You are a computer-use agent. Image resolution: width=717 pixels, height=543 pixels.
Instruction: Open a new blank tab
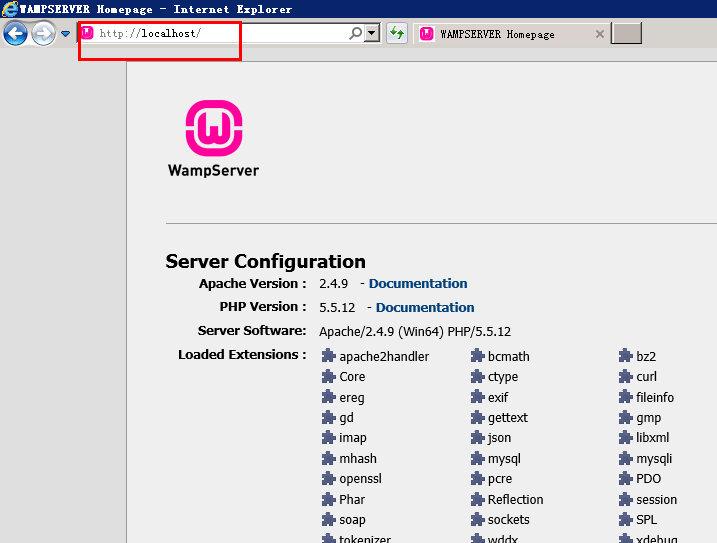point(626,34)
